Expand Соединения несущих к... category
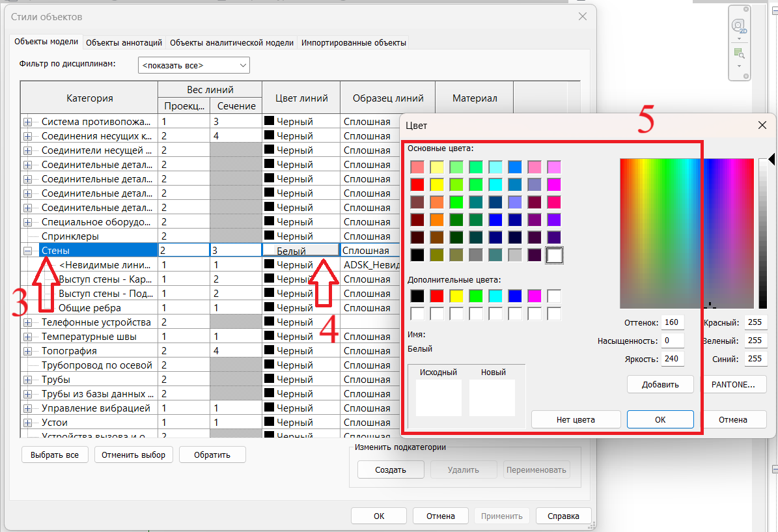778x532 pixels. coord(28,136)
